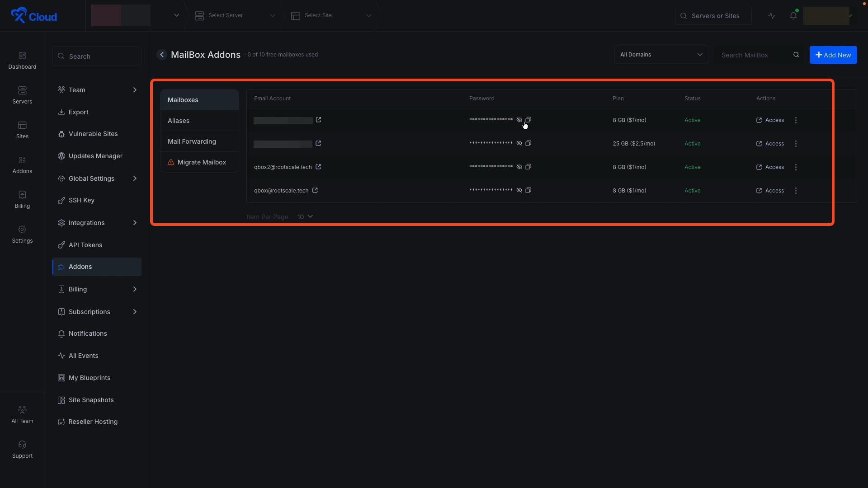Open the Select Server dropdown
This screenshot has width=868, height=488.
coord(235,15)
